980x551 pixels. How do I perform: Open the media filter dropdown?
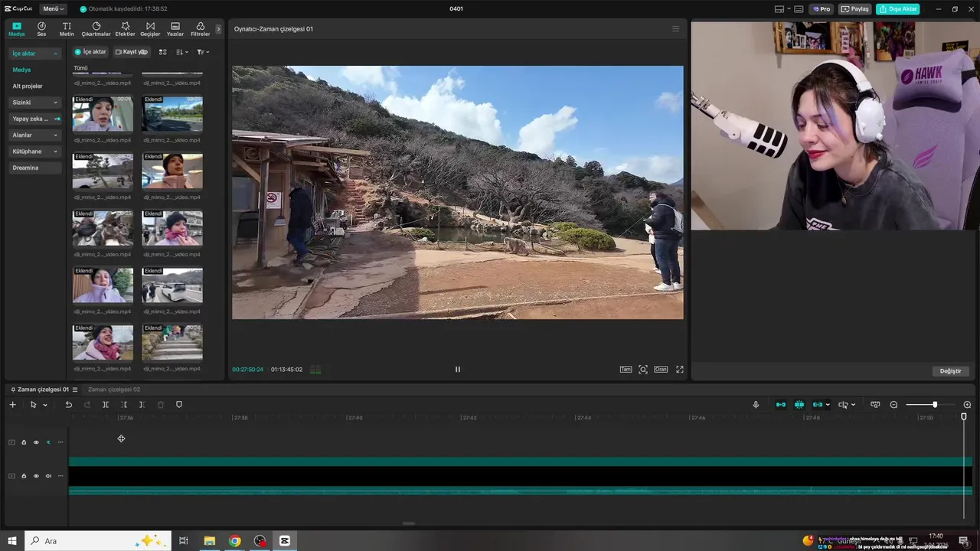coord(202,52)
